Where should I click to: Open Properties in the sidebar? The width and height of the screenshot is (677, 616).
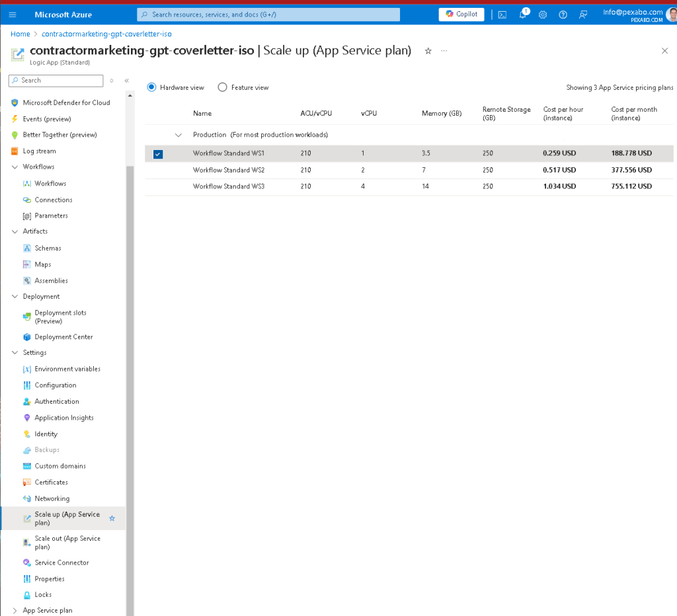(x=49, y=579)
